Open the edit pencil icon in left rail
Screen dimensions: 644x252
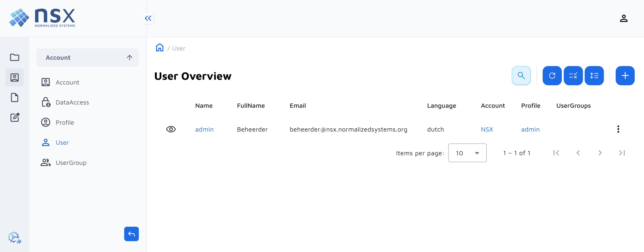pos(14,117)
